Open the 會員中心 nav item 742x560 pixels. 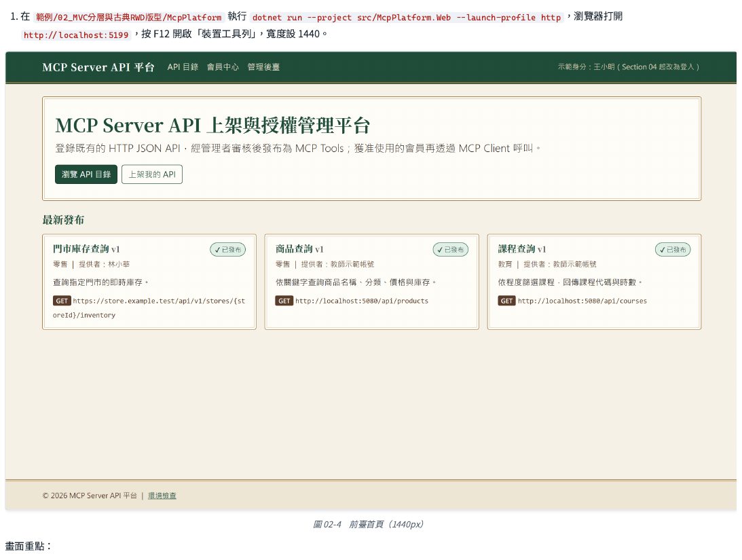point(223,67)
